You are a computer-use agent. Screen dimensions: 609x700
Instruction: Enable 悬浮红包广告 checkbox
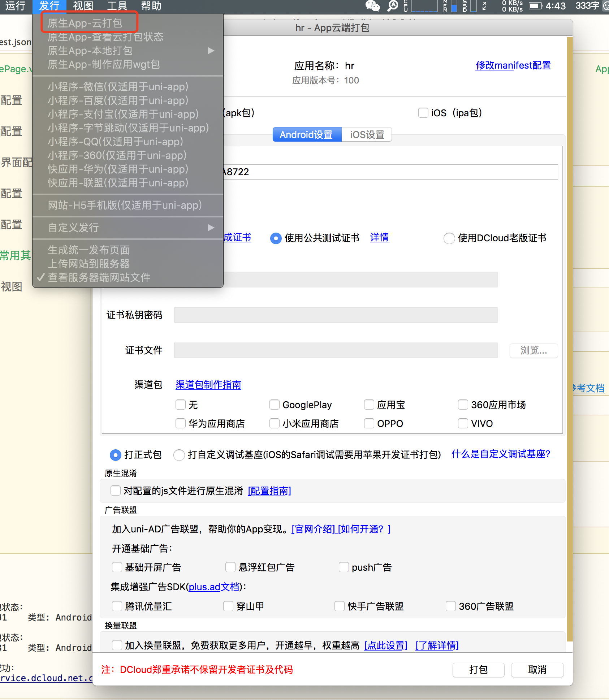click(230, 567)
